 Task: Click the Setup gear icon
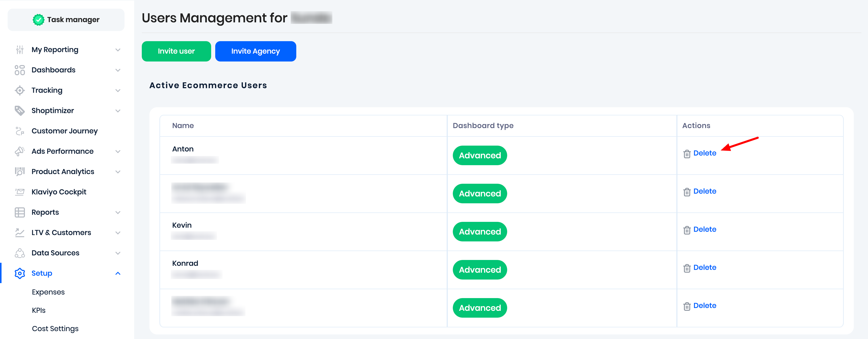coord(20,273)
